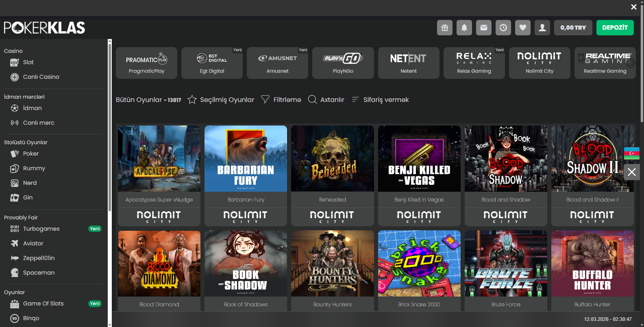Open Canlı Casino sidebar link
The width and height of the screenshot is (644, 327).
click(41, 77)
